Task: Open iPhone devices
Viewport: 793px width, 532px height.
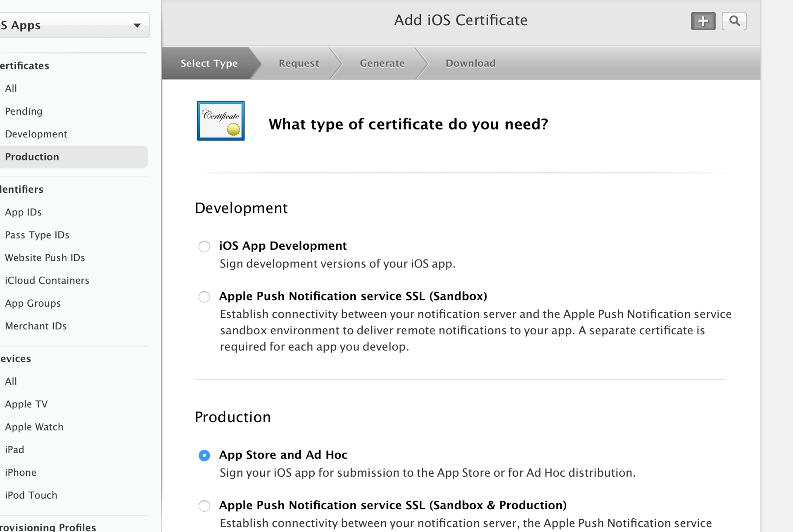Action: [x=20, y=472]
